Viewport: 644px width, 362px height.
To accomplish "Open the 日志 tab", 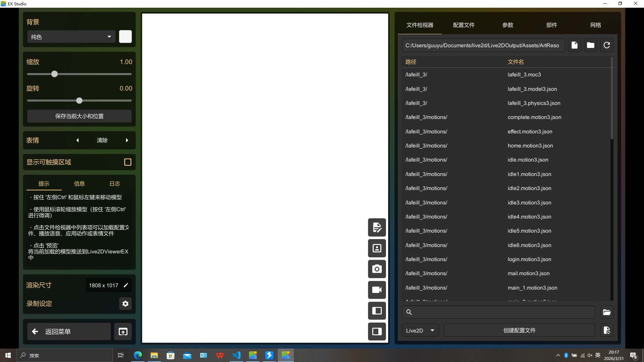I will coord(114,184).
